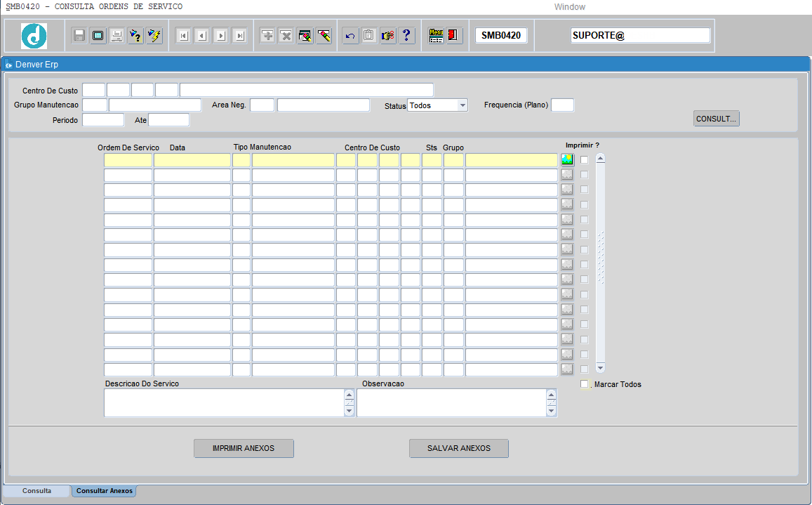Go to next record toolbar icon
The image size is (812, 505).
(x=220, y=36)
